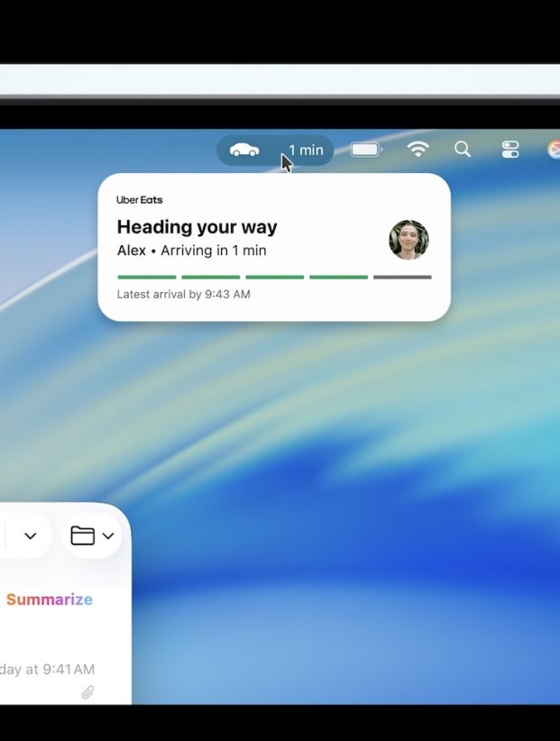
Task: Open Spotlight search magnifying glass
Action: point(463,150)
